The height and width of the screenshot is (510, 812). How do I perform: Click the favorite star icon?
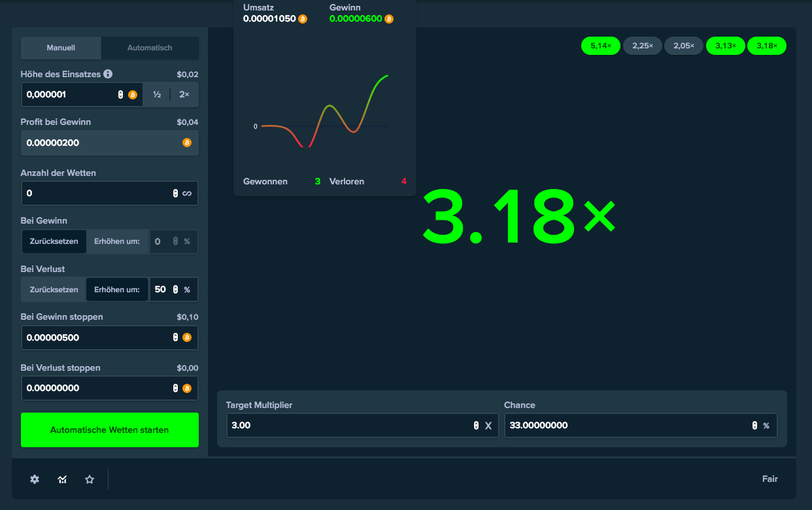[90, 479]
